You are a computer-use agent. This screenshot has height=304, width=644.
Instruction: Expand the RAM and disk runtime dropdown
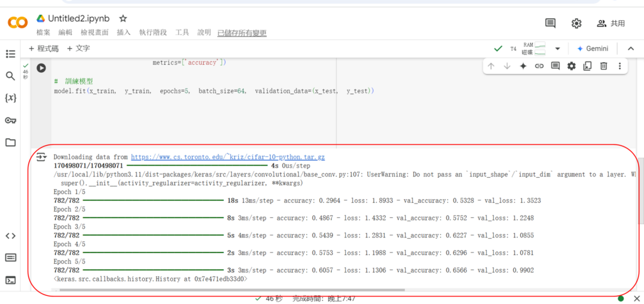[x=557, y=48]
